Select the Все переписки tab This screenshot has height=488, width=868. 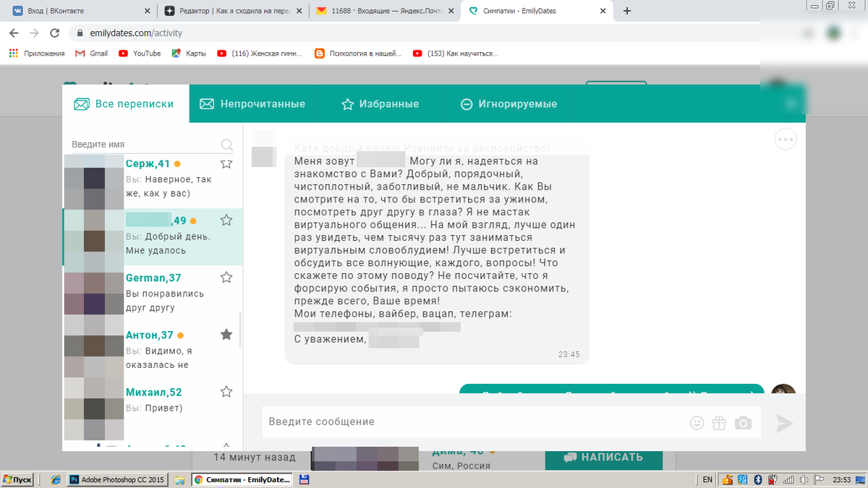pos(125,104)
